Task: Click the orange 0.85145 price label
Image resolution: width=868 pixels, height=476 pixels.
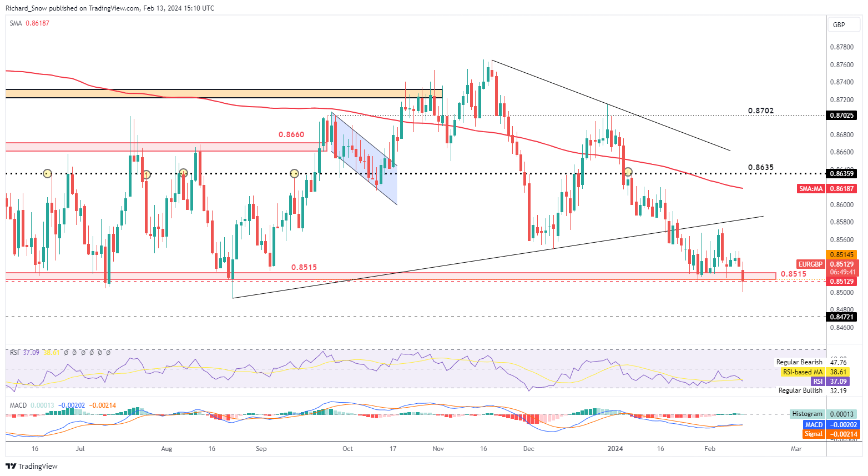Action: point(842,254)
